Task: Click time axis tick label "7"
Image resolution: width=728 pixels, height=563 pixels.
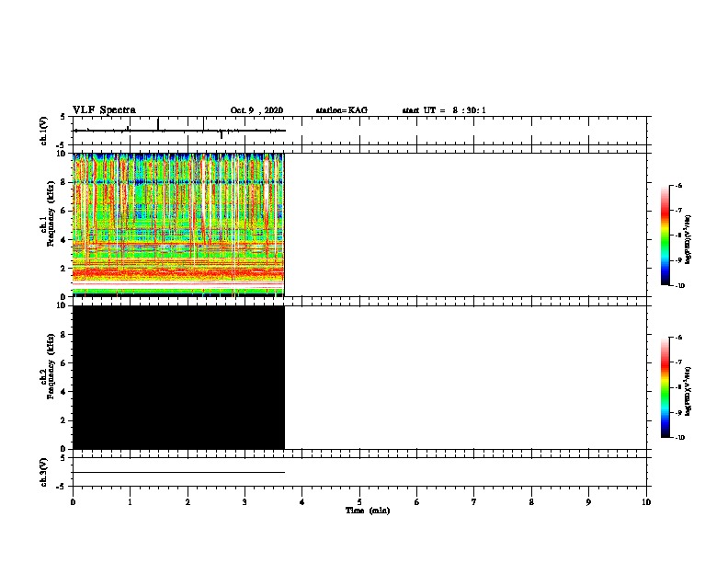Action: pos(474,502)
